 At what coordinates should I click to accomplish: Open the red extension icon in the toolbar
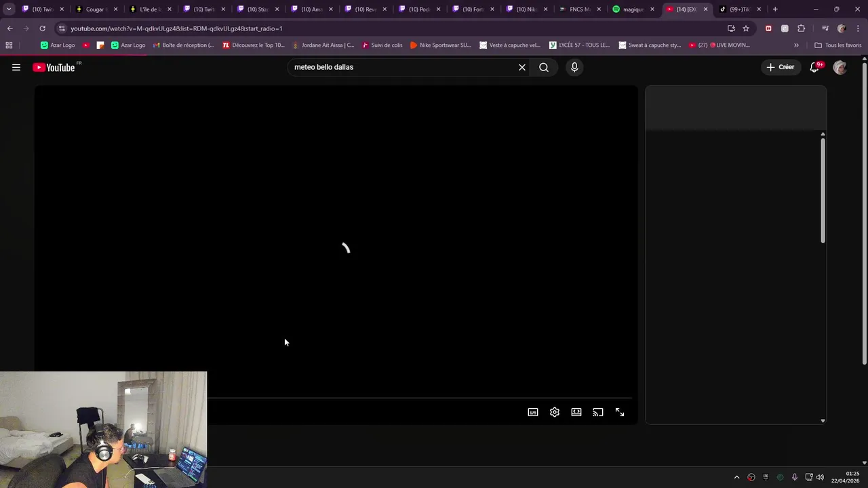(768, 28)
